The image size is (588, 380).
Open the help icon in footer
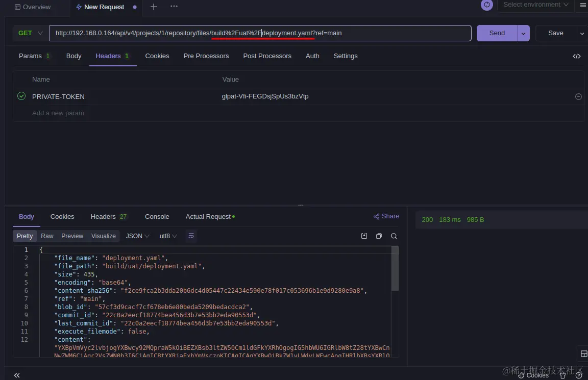coord(579,375)
